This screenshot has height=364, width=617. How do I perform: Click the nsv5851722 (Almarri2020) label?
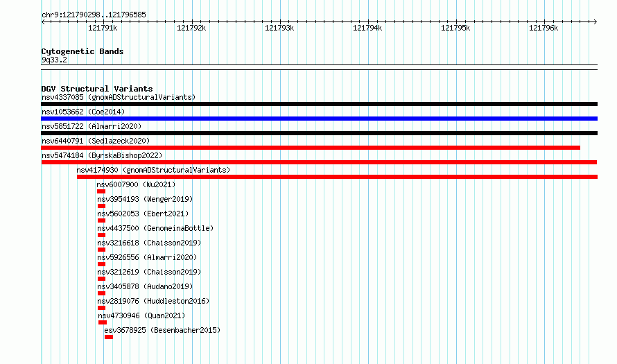click(92, 126)
